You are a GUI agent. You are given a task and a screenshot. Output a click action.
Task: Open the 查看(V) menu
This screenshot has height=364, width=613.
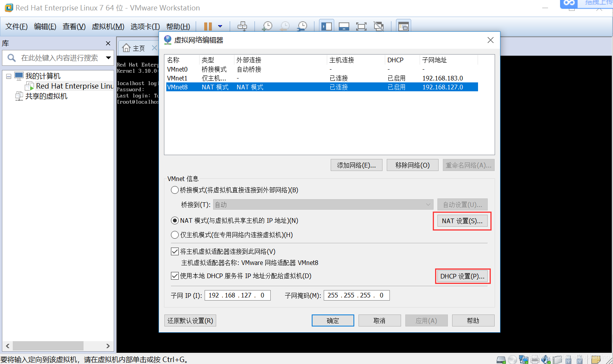tap(74, 27)
